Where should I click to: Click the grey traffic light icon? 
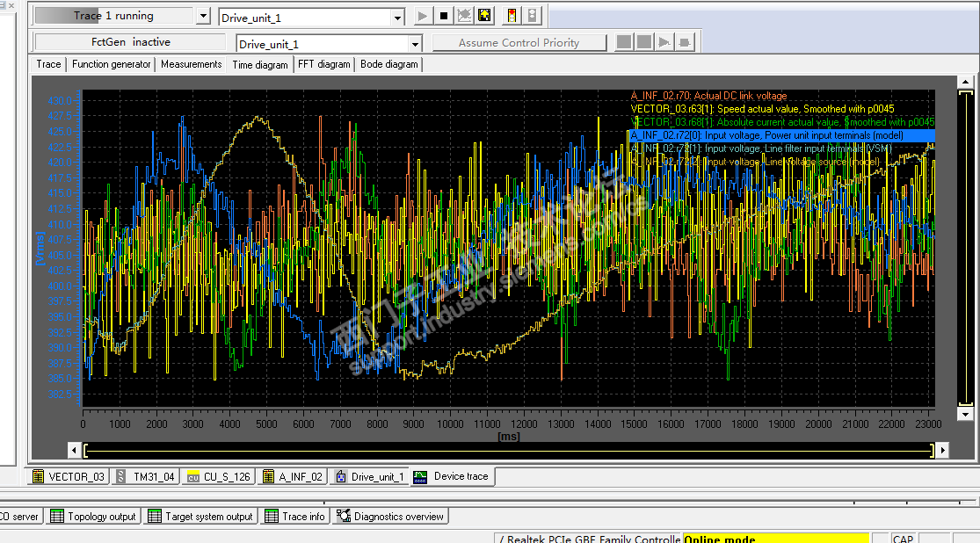click(x=533, y=16)
